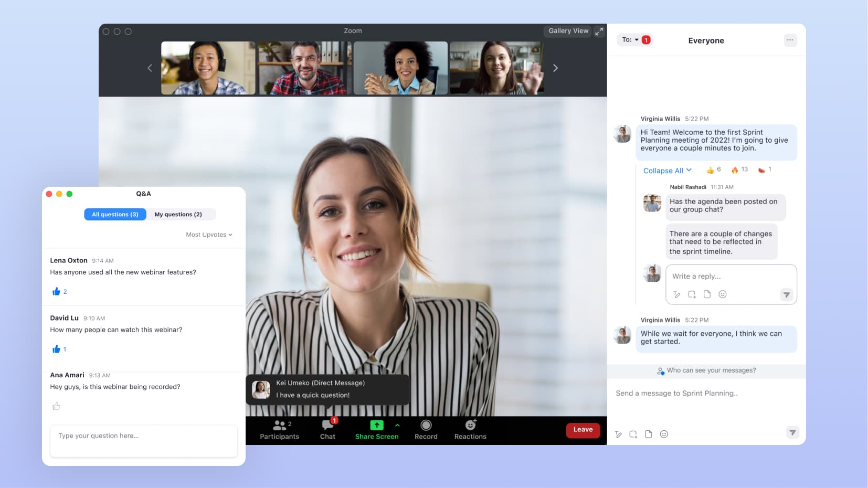
Task: Toggle thumbs up on David Lu's question
Action: point(57,349)
